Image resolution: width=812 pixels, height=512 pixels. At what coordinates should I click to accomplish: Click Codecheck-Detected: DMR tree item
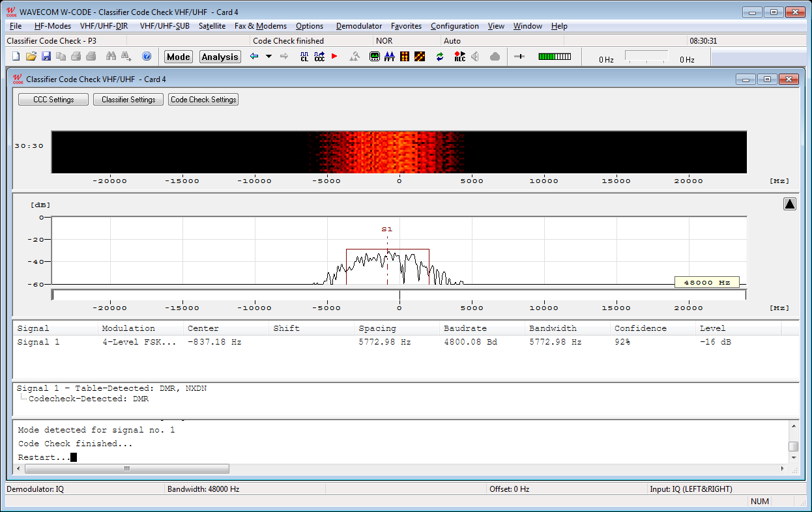(89, 399)
